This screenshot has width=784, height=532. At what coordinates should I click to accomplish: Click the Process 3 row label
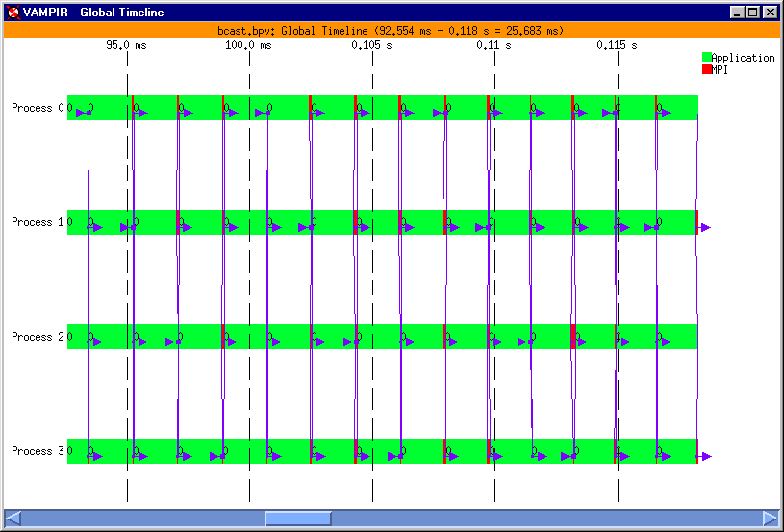(38, 451)
